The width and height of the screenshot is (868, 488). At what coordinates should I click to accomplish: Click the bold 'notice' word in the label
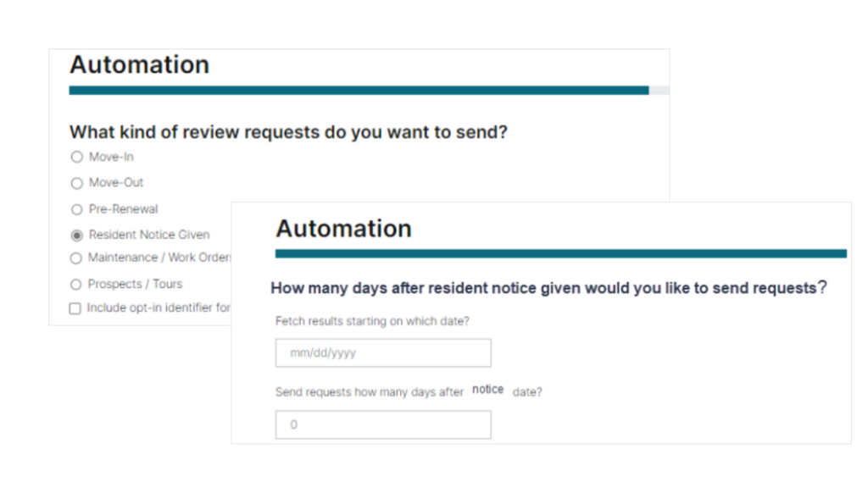[487, 390]
